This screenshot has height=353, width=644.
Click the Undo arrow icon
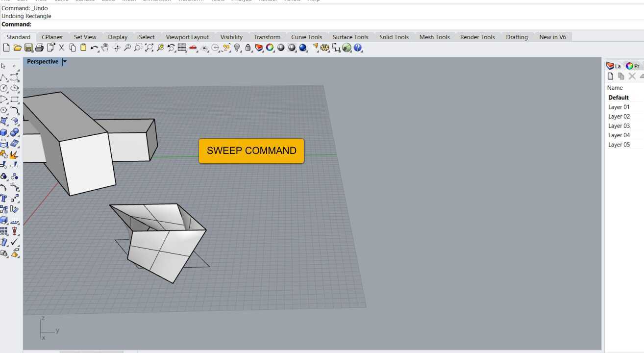pos(94,48)
